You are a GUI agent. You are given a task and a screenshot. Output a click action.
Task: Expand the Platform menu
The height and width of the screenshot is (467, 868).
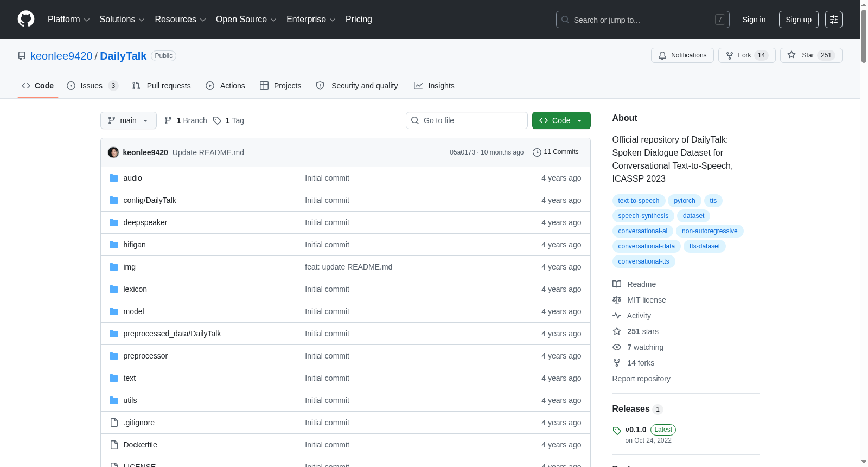point(69,20)
